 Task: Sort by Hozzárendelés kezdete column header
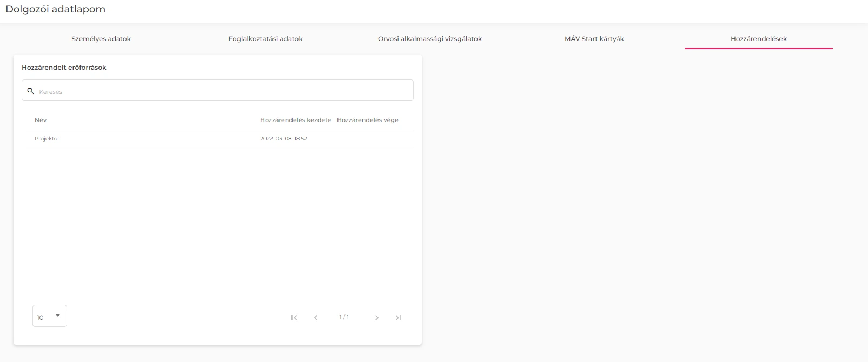click(x=295, y=120)
